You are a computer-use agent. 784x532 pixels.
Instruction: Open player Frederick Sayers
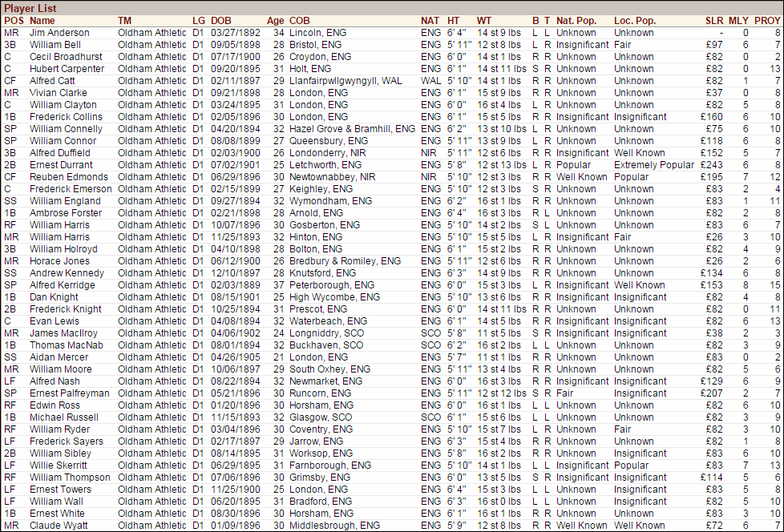pos(67,441)
